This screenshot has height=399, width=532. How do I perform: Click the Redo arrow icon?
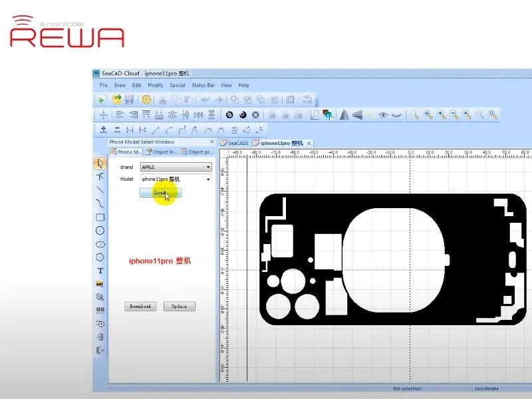[x=219, y=99]
